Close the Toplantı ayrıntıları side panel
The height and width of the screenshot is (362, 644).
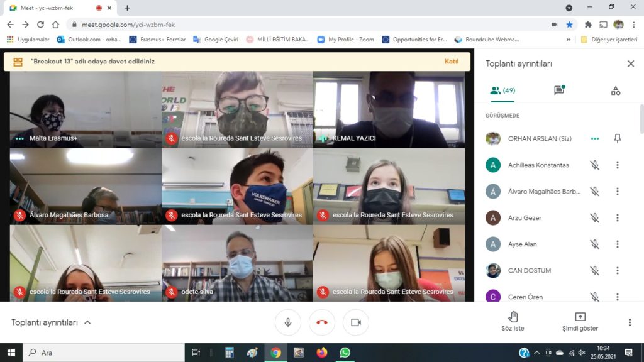630,63
